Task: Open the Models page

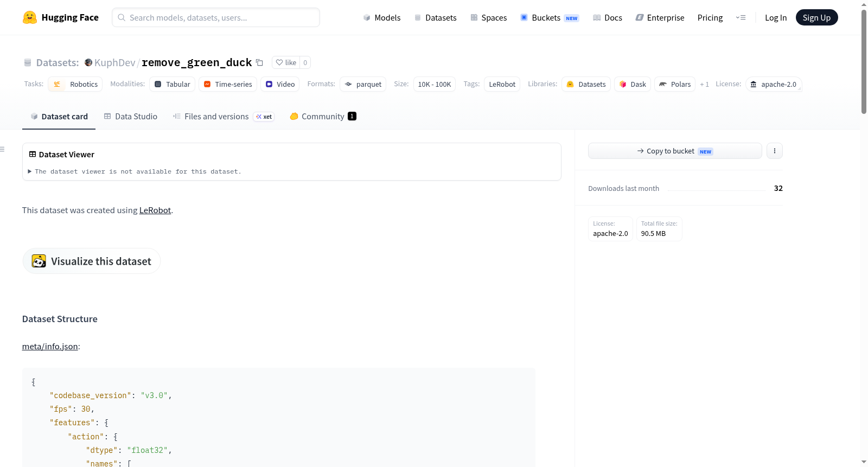Action: tap(382, 17)
